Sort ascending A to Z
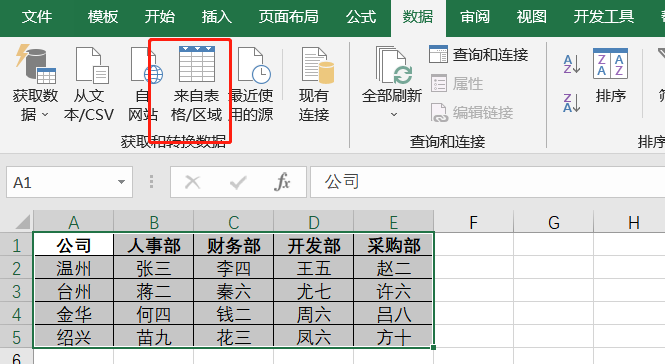 pyautogui.click(x=571, y=64)
